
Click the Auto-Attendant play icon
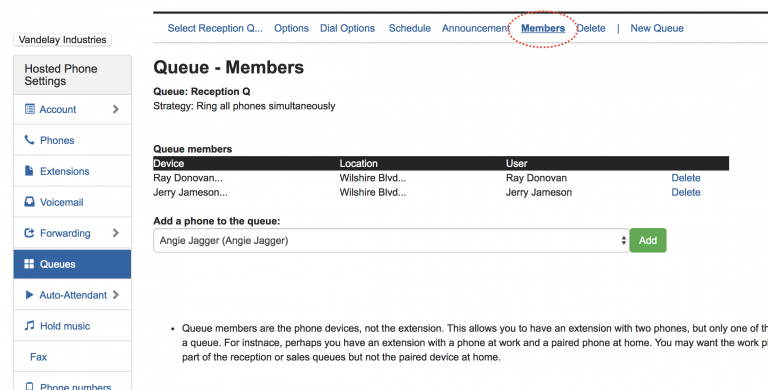[x=29, y=294]
